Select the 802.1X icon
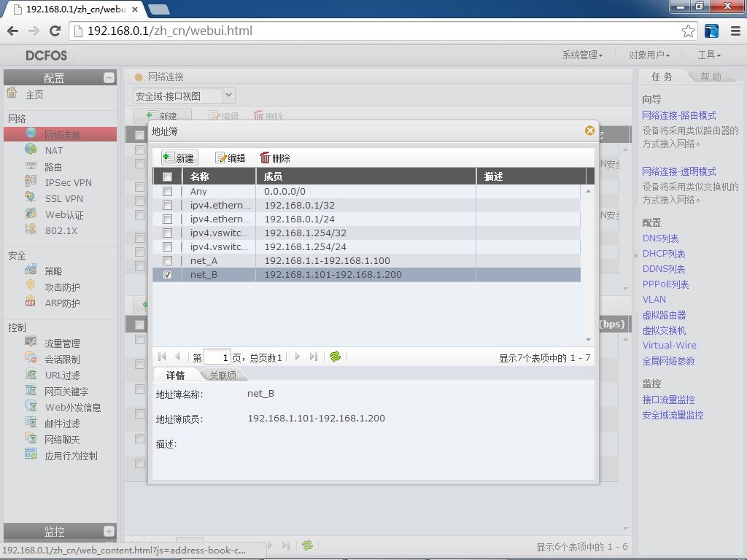Image resolution: width=747 pixels, height=560 pixels. [x=31, y=230]
